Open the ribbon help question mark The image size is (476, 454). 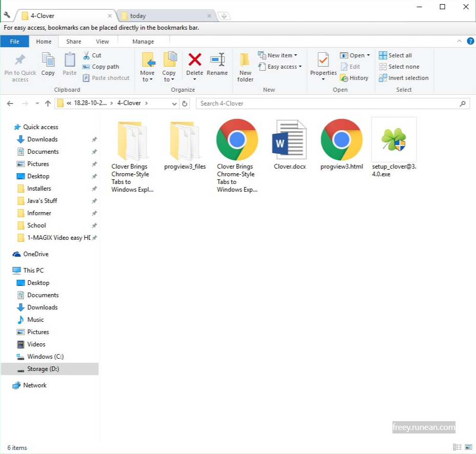coord(470,41)
